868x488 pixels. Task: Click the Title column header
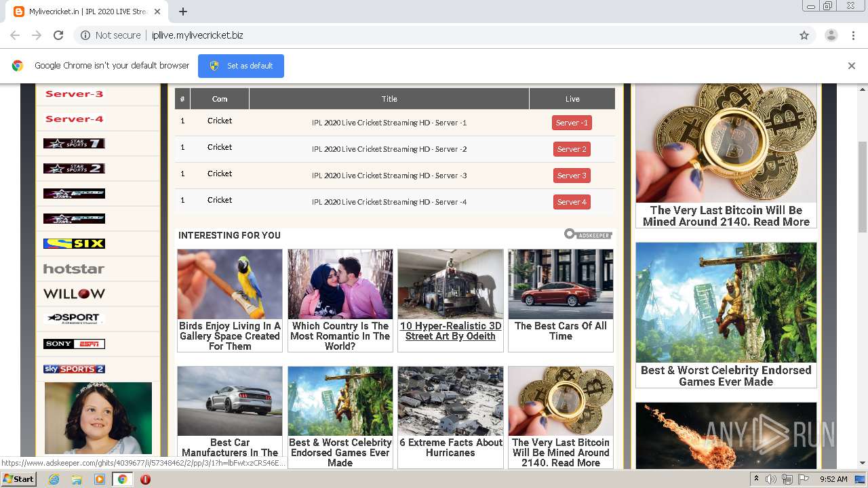(389, 99)
